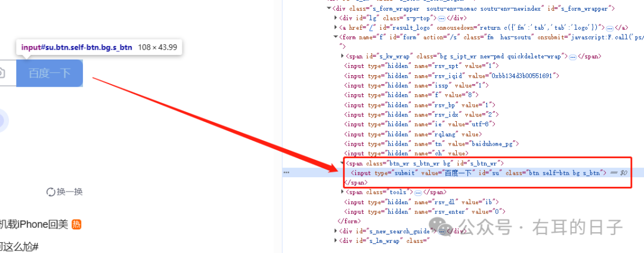The height and width of the screenshot is (253, 644).
Task: Click three-dot gutter beside selected input line
Action: pyautogui.click(x=286, y=172)
